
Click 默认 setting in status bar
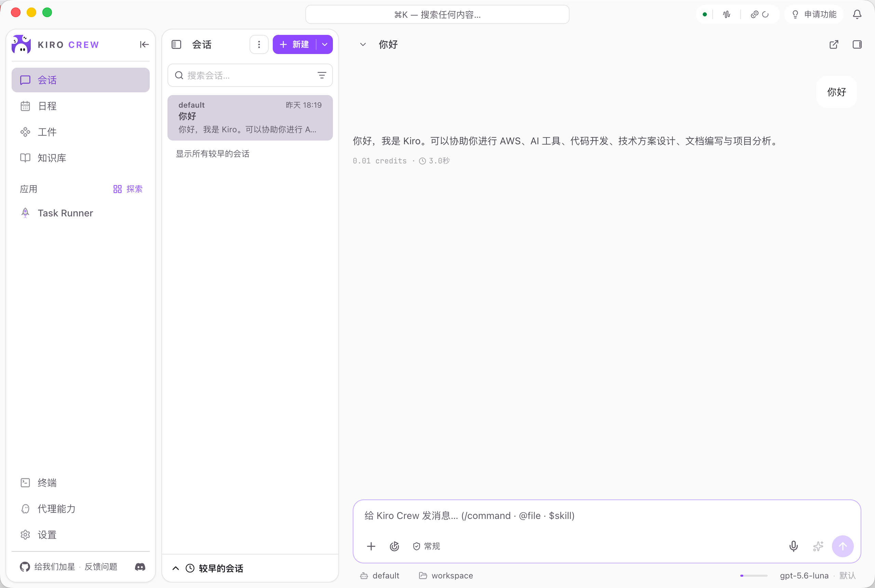[847, 576]
